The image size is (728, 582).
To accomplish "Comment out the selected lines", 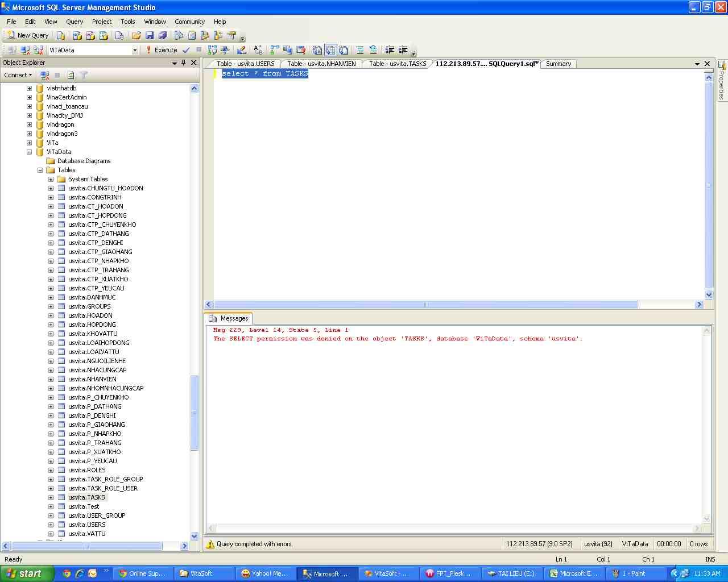I will pyautogui.click(x=360, y=50).
